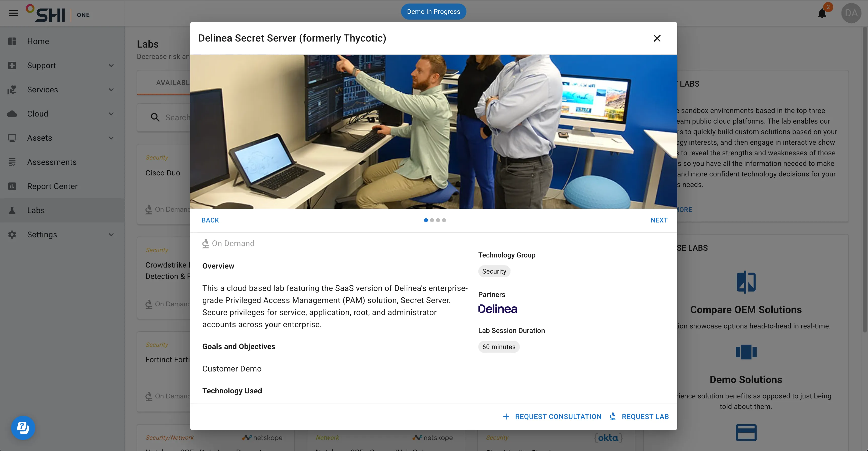The image size is (868, 451).
Task: Expand the Cloud menu chevron
Action: coord(111,114)
